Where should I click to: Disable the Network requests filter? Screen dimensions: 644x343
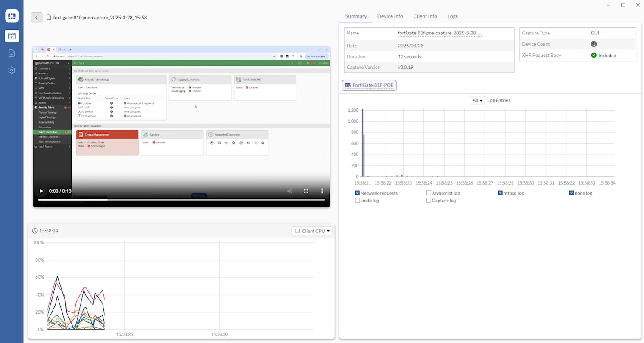(357, 193)
